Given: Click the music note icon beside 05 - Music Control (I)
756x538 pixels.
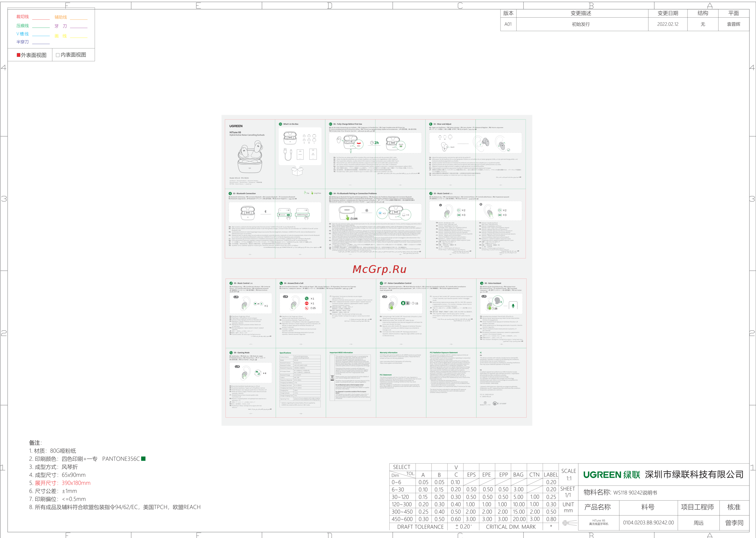Looking at the screenshot, I should click(431, 193).
